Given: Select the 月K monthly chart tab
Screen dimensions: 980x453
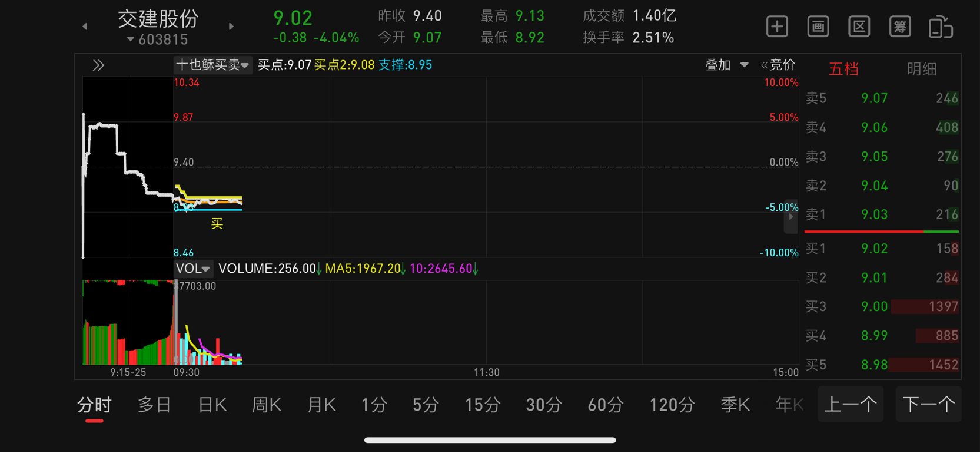Looking at the screenshot, I should [x=321, y=405].
